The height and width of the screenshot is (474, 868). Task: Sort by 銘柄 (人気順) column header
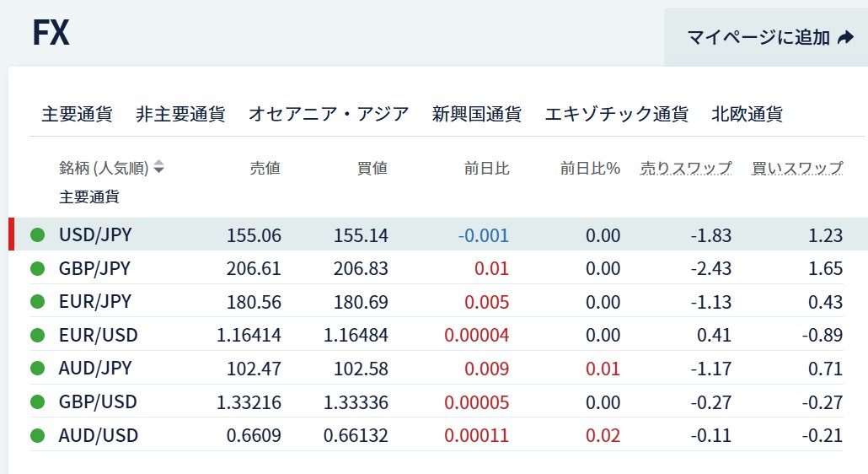(x=111, y=167)
